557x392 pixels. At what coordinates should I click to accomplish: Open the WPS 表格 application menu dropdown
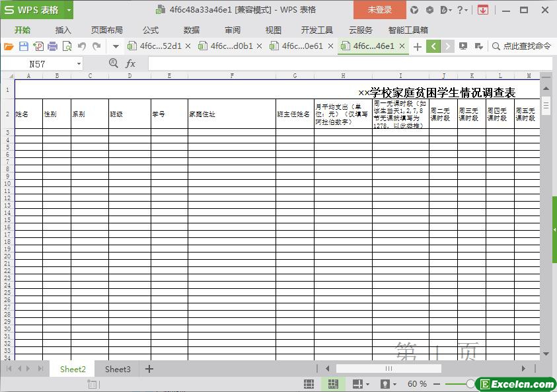pyautogui.click(x=69, y=10)
